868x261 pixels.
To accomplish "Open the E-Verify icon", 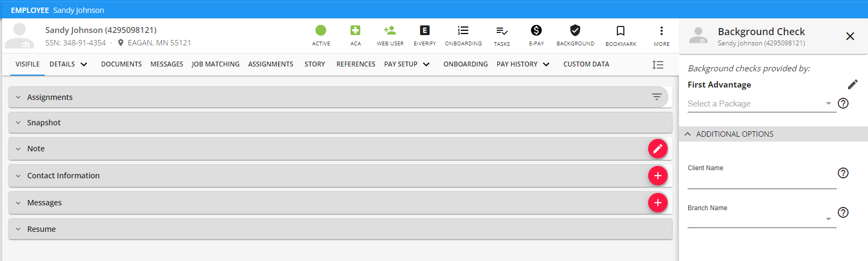I will (425, 31).
